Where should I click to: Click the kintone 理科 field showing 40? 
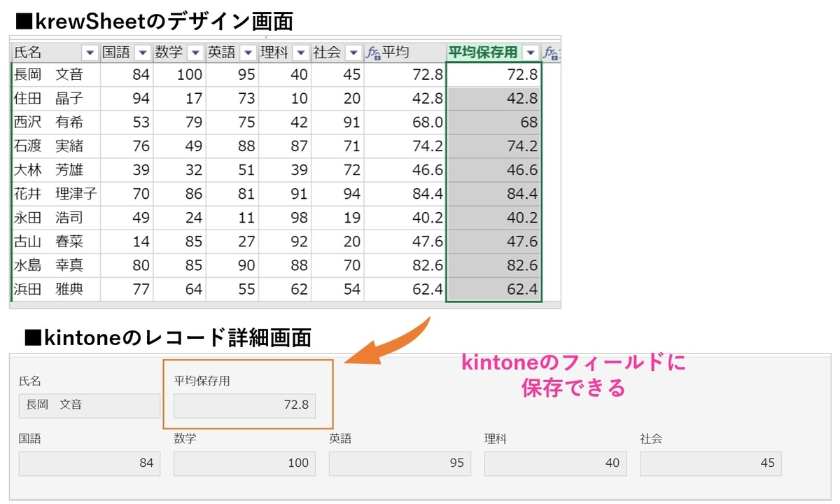pos(556,463)
